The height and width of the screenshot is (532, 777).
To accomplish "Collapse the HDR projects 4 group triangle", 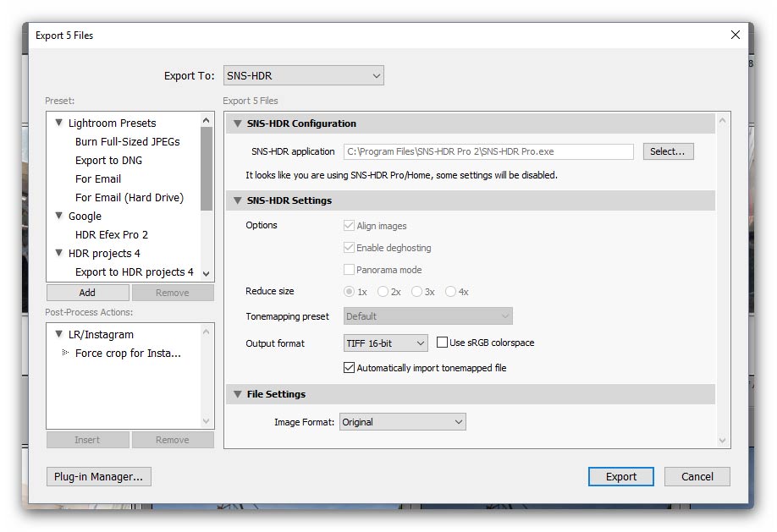I will tap(59, 253).
